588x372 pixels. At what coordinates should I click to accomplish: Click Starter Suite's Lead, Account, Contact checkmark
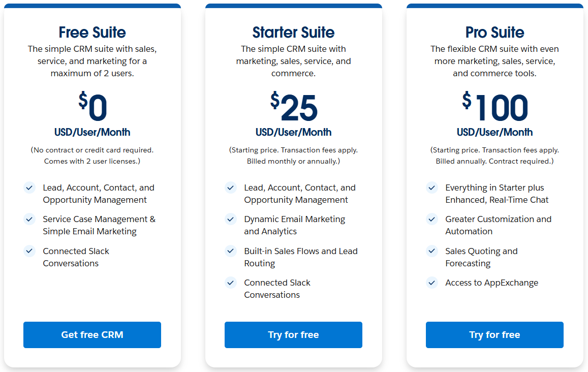pyautogui.click(x=231, y=188)
